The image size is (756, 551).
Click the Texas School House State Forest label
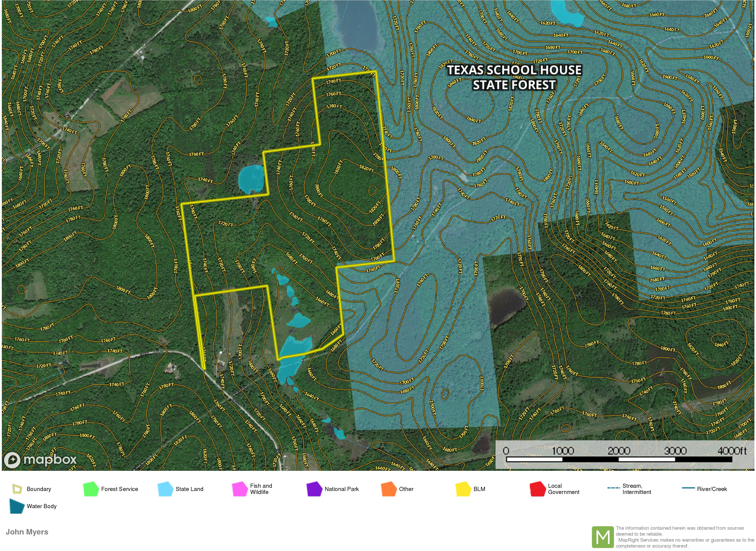click(x=515, y=77)
